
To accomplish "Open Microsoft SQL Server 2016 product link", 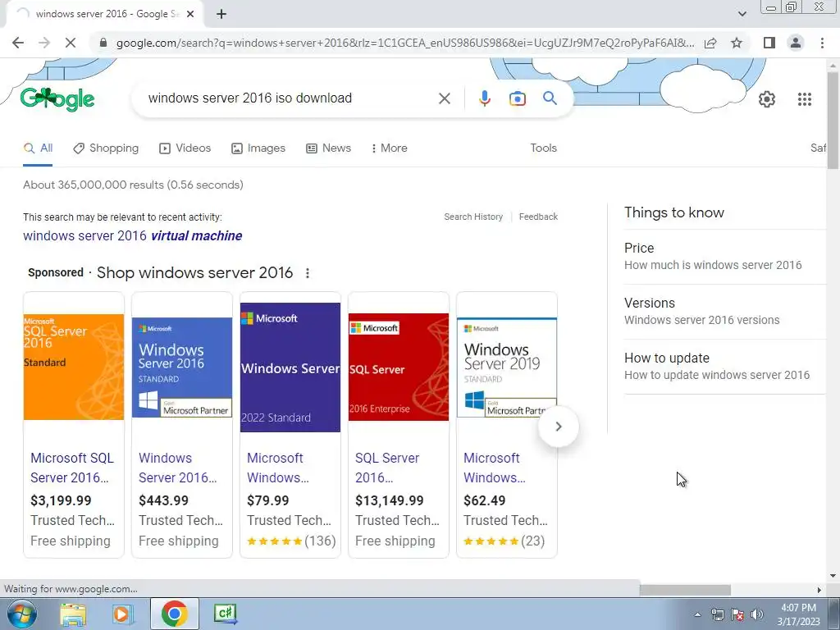I will [72, 468].
